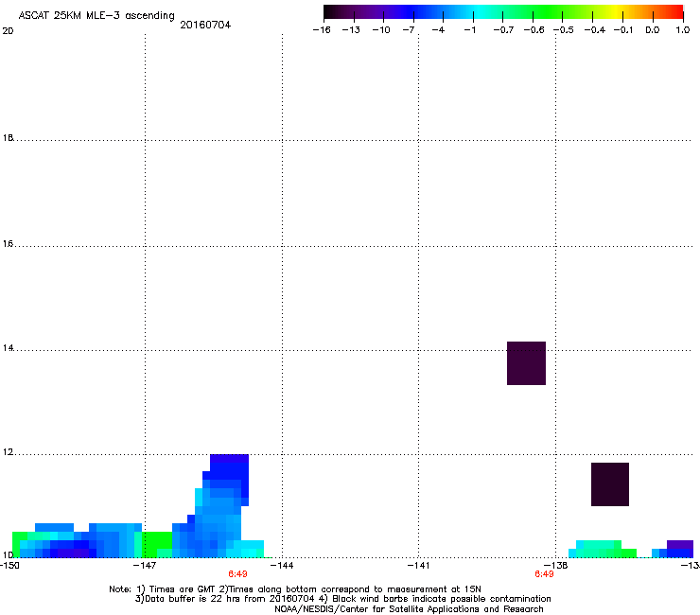Click the 'ASCAT 25KM MLE-3 ascending' title
Viewport: 700px width, 615px height.
[x=96, y=16]
